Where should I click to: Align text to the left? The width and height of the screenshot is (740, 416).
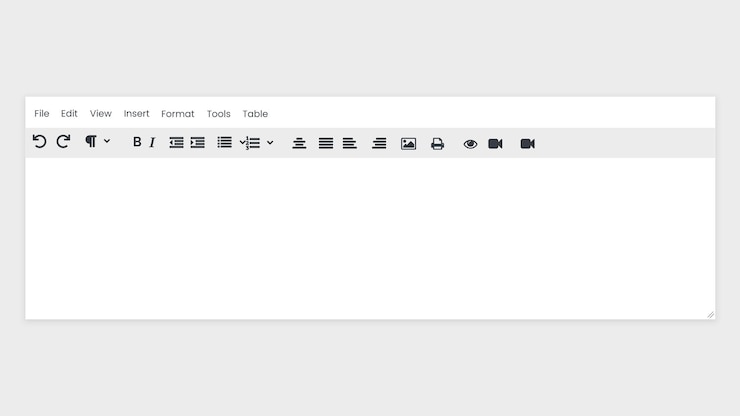[350, 143]
